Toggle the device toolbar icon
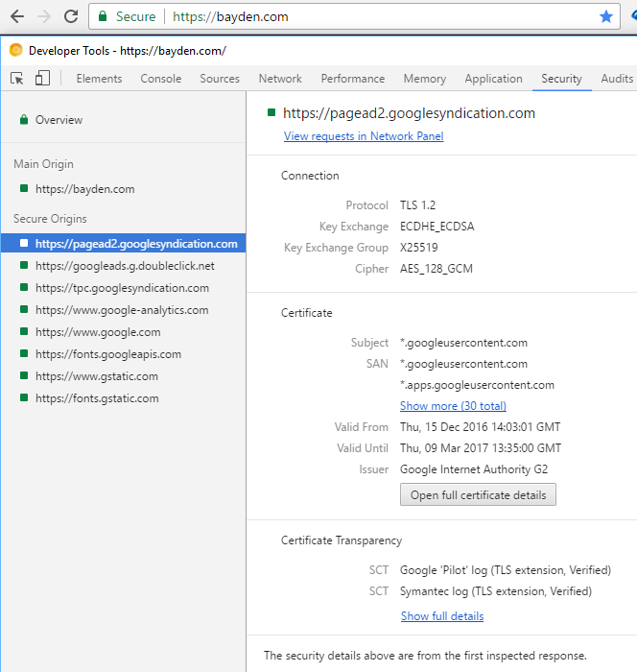The height and width of the screenshot is (672, 637). point(41,79)
